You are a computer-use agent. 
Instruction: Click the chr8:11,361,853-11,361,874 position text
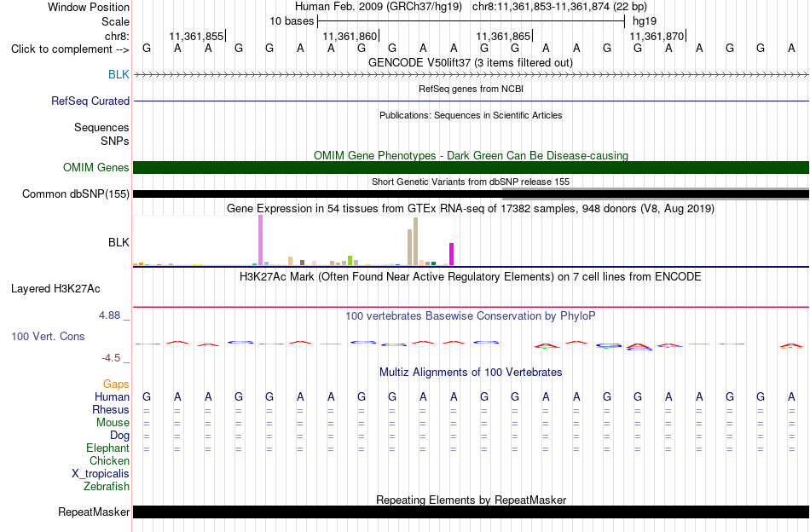(559, 7)
